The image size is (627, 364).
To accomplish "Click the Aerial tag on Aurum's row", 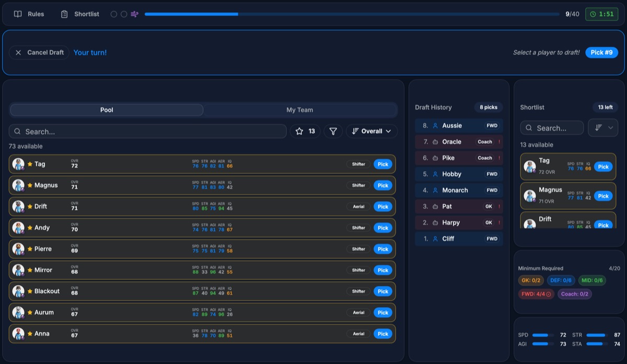I will pyautogui.click(x=358, y=313).
